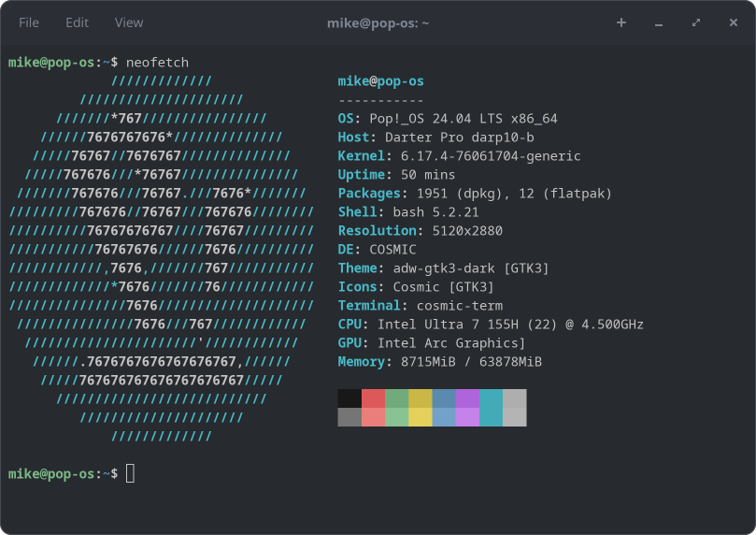
Task: Click the top cyan color block
Action: coord(492,398)
